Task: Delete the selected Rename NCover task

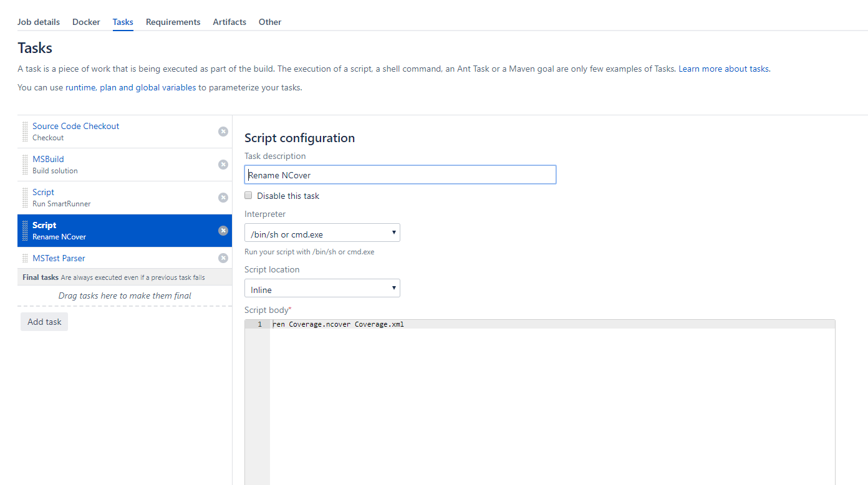Action: tap(223, 231)
